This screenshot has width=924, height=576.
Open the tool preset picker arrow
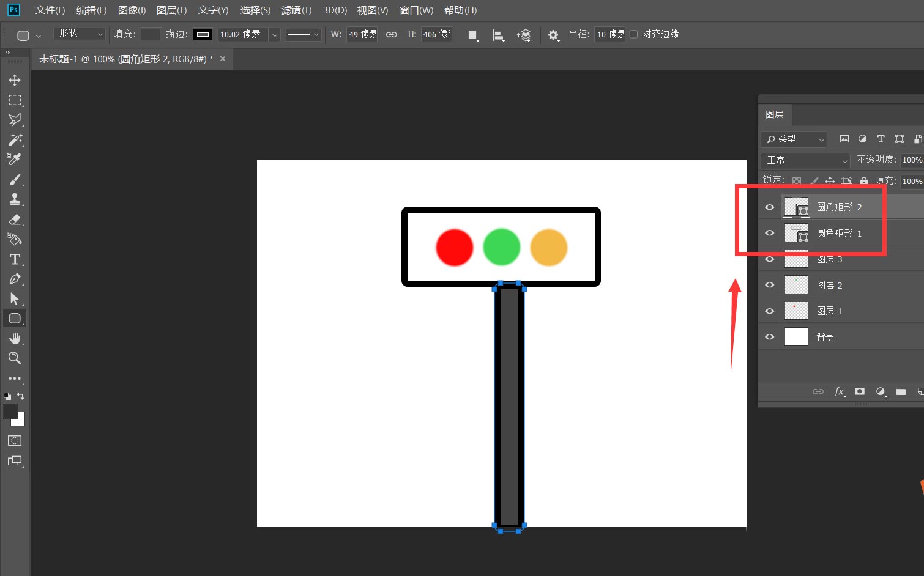pyautogui.click(x=39, y=35)
